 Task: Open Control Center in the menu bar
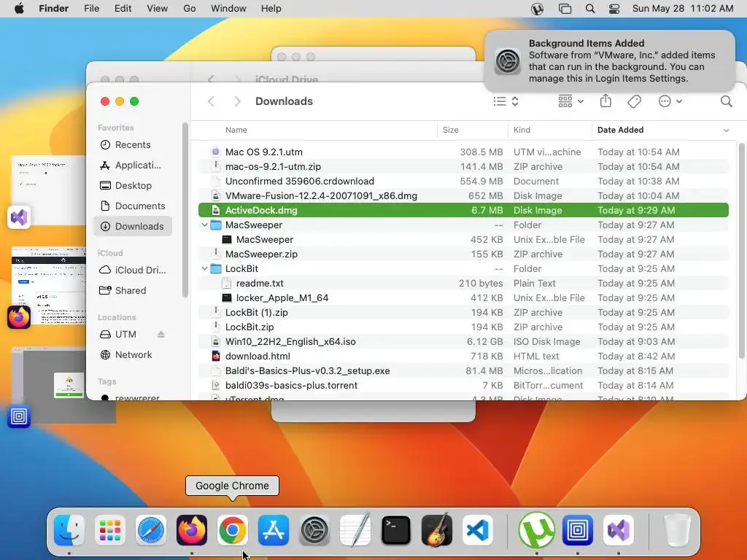pyautogui.click(x=614, y=9)
